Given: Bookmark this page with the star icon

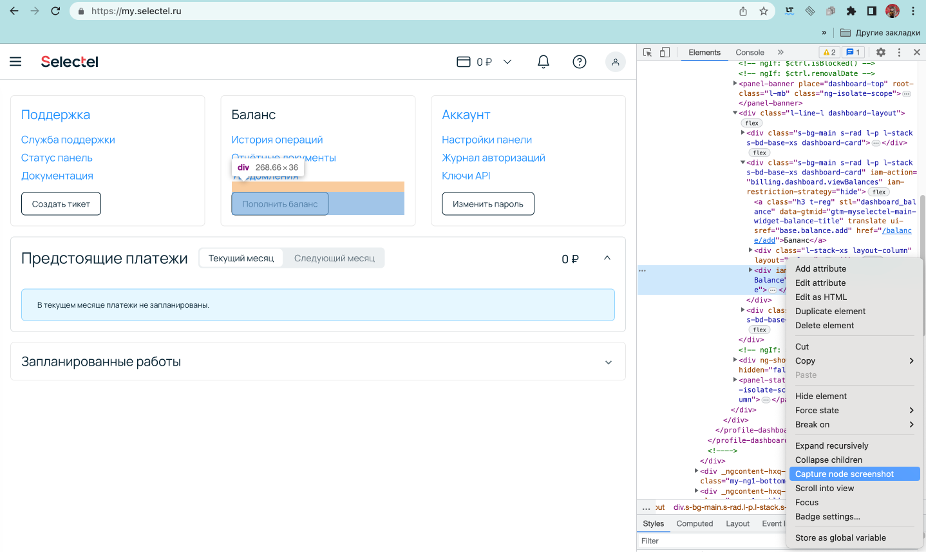Looking at the screenshot, I should tap(764, 11).
